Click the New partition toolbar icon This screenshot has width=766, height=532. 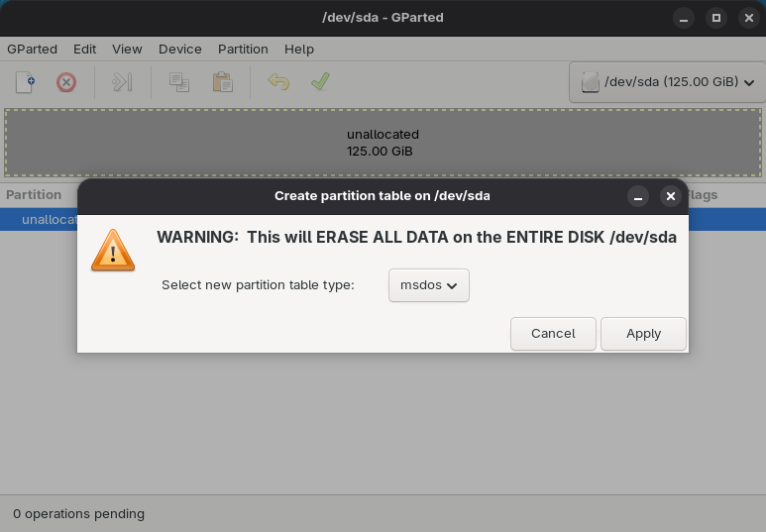click(x=26, y=82)
